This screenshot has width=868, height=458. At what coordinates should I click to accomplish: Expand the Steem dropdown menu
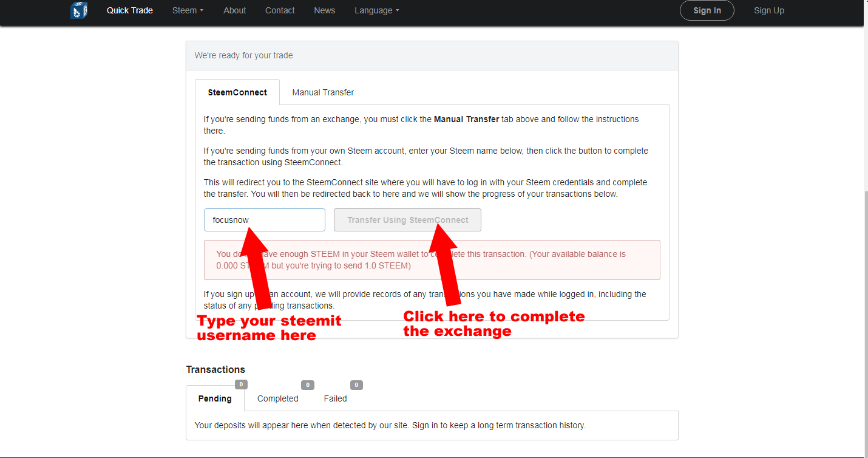click(188, 10)
